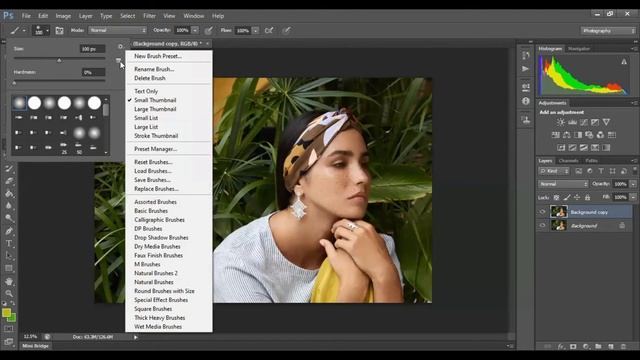The image size is (640, 360).
Task: Toggle pressure for opacity icon
Action: (209, 31)
